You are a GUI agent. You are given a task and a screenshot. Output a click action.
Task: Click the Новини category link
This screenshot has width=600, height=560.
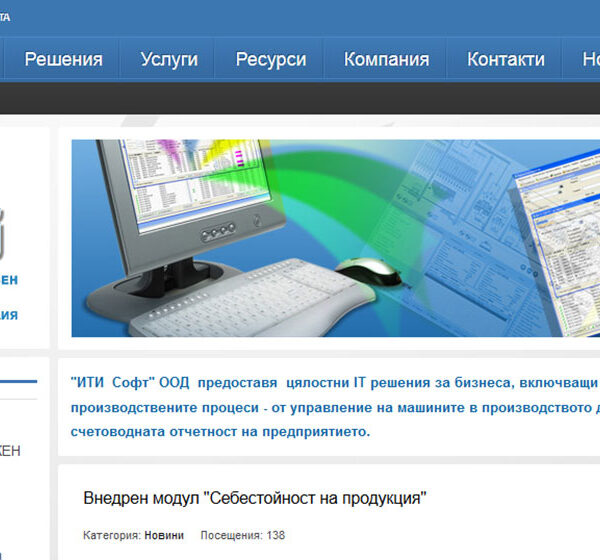(x=164, y=536)
